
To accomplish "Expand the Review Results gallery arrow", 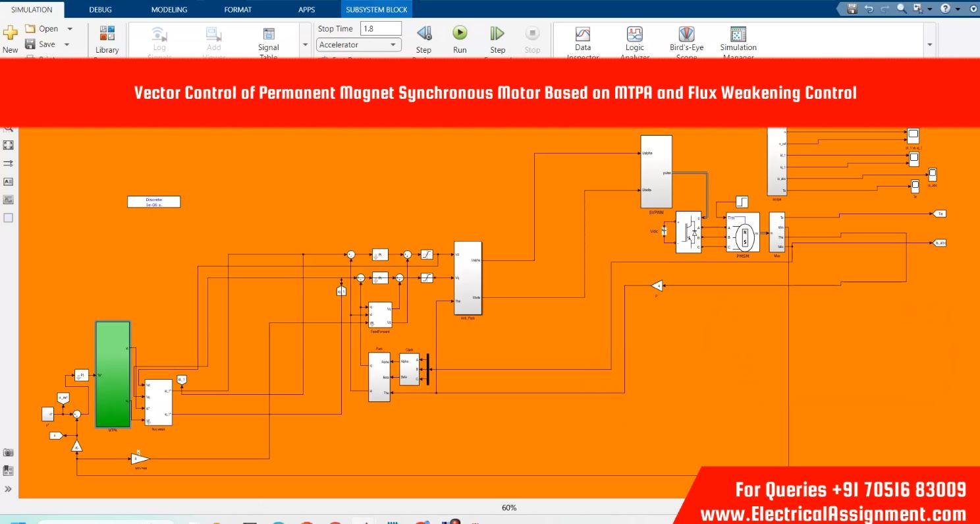I will 930,45.
